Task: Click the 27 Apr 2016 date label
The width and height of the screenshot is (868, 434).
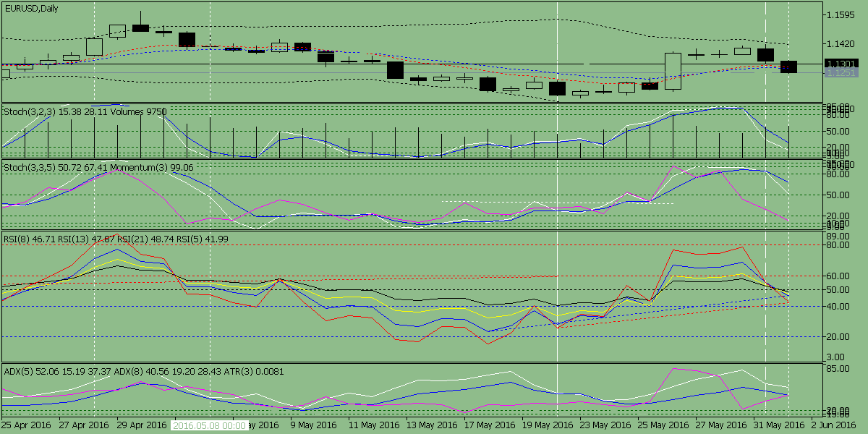Action: [84, 426]
